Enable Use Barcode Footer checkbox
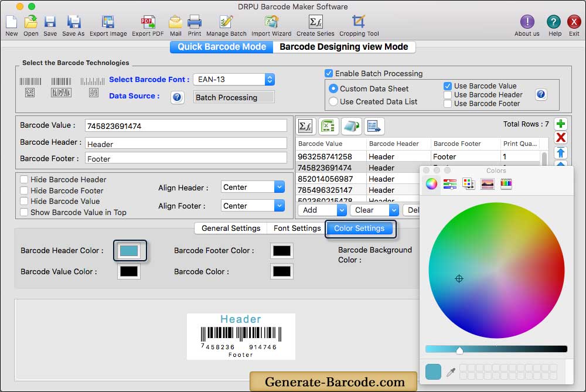Image resolution: width=586 pixels, height=392 pixels. tap(447, 104)
